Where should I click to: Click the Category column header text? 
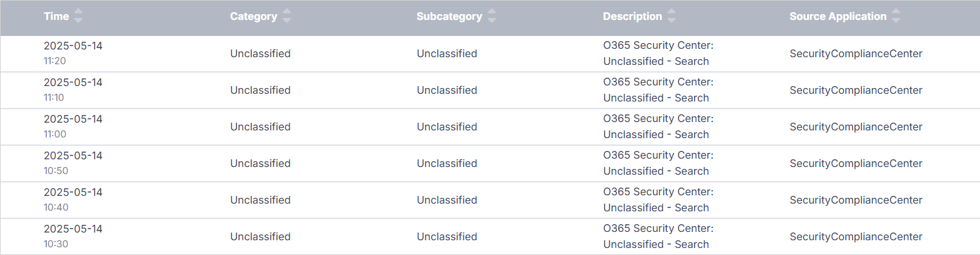(x=253, y=17)
